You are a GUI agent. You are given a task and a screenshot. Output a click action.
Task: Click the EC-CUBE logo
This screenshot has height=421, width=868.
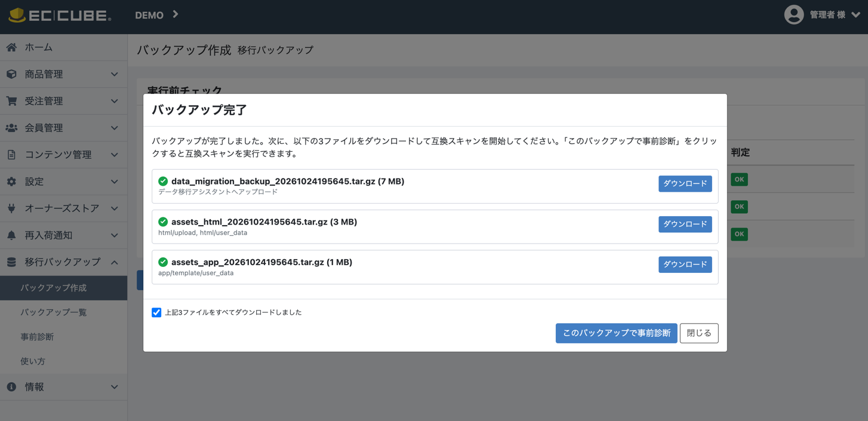pos(60,15)
